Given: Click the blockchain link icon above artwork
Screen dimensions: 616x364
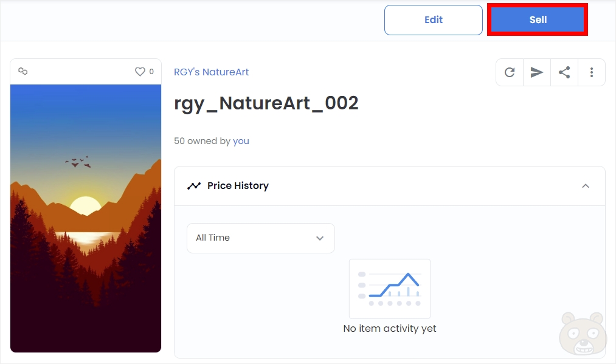Looking at the screenshot, I should [x=22, y=71].
